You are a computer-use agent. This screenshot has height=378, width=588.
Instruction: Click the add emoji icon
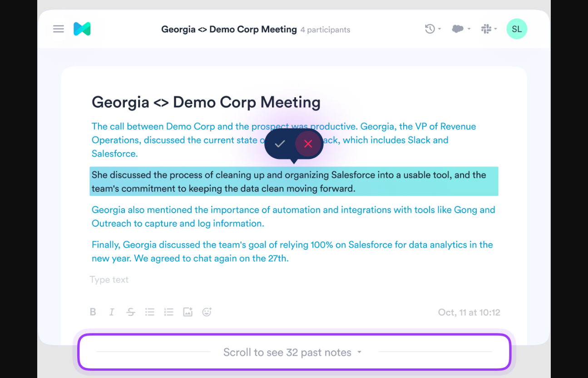pos(207,312)
